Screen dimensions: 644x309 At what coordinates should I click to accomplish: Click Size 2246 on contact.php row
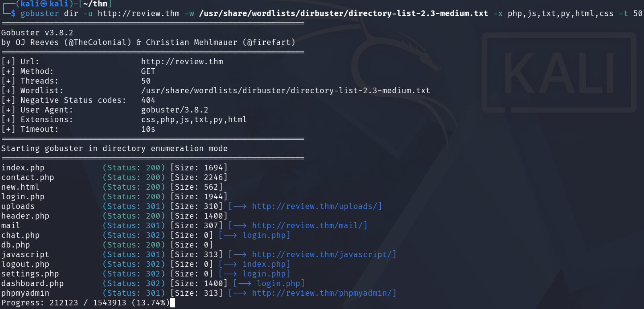point(199,177)
